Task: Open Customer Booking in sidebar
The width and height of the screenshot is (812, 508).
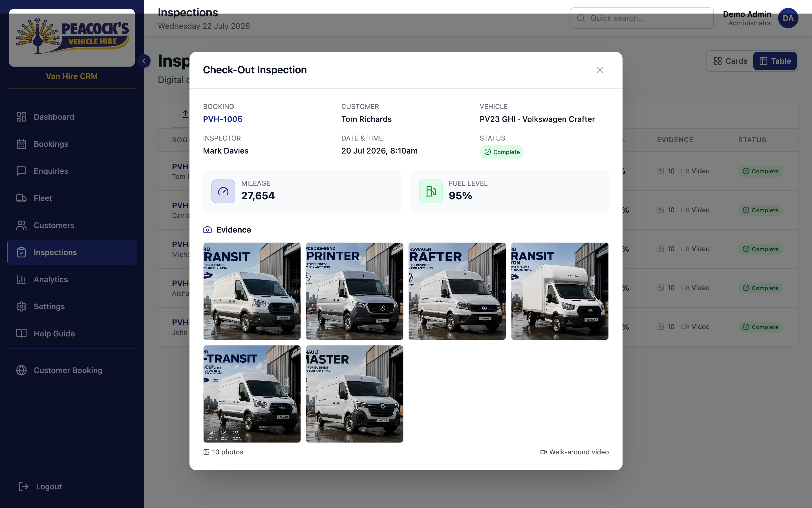Action: [72, 370]
